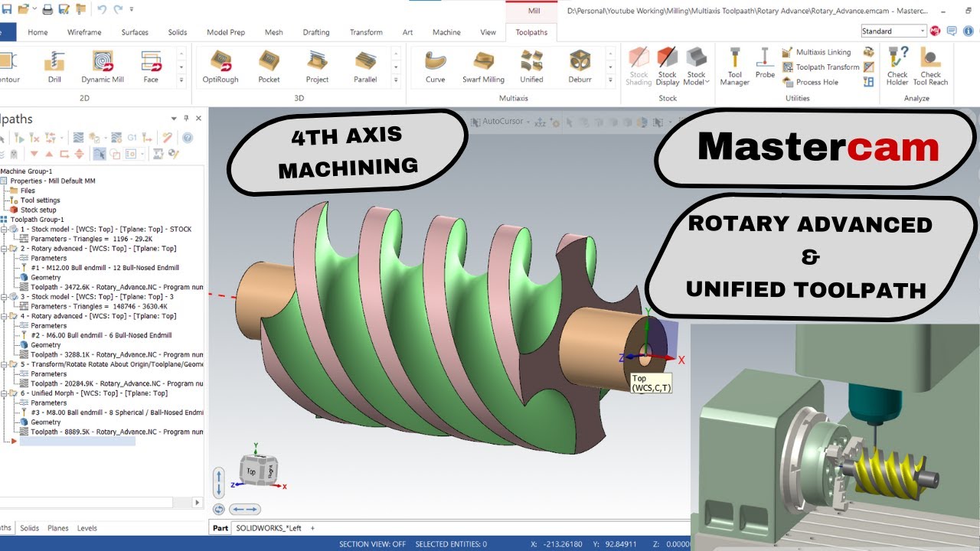This screenshot has height=551, width=980.
Task: Start an OptiRough 3D toolpath
Action: click(220, 65)
